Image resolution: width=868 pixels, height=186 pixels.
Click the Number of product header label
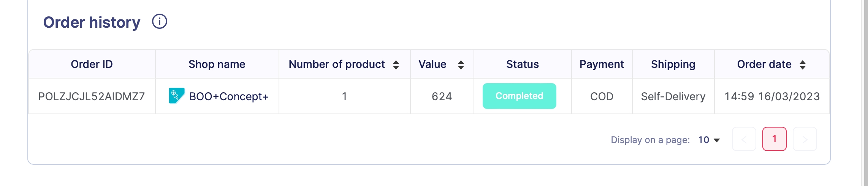click(x=337, y=64)
